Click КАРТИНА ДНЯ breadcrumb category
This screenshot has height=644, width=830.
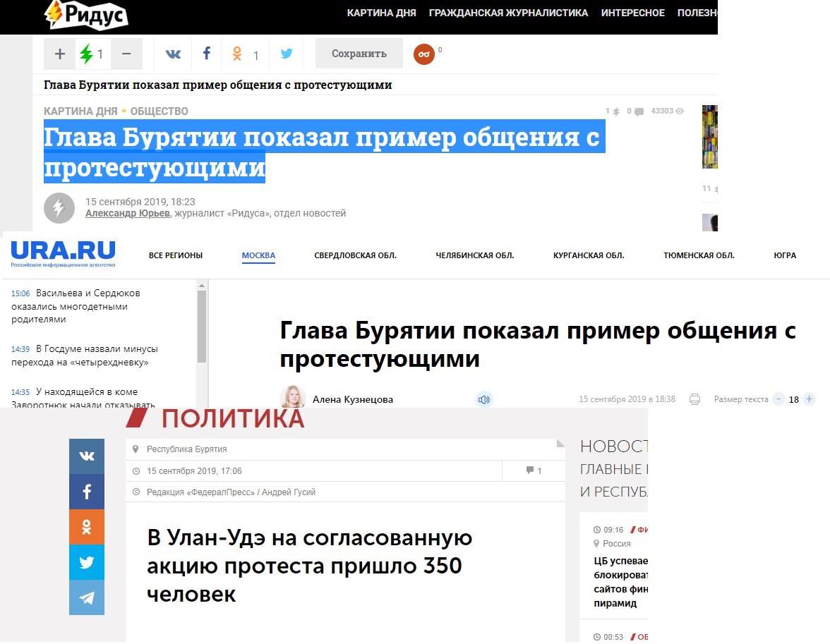point(80,111)
